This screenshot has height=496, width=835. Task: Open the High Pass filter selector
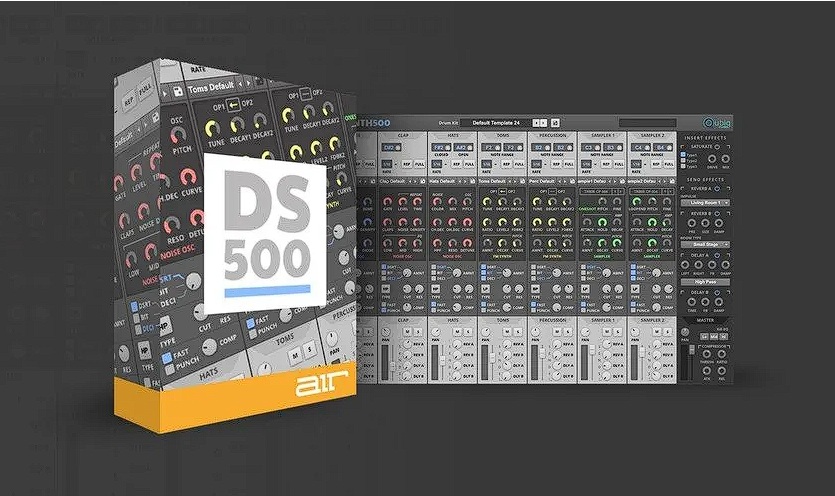[x=706, y=282]
